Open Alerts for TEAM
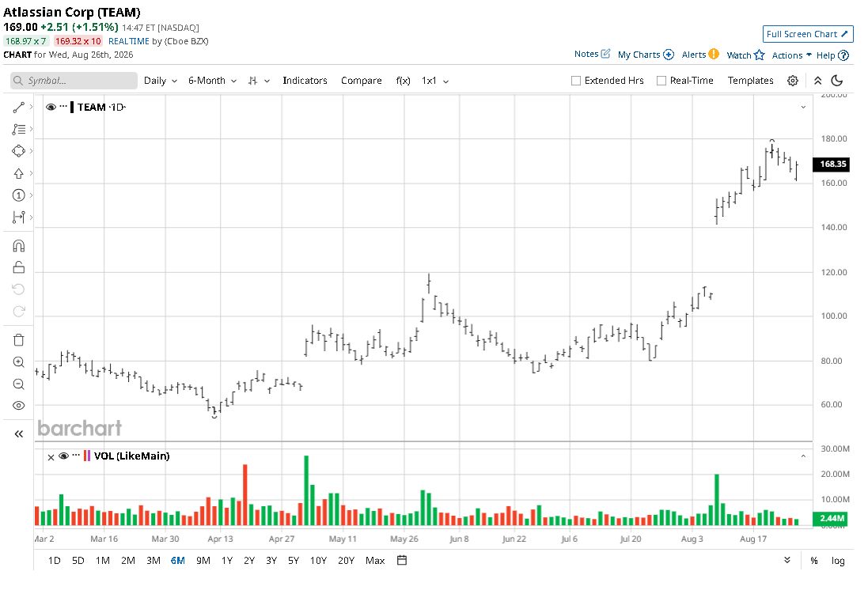Image resolution: width=868 pixels, height=594 pixels. coord(699,55)
